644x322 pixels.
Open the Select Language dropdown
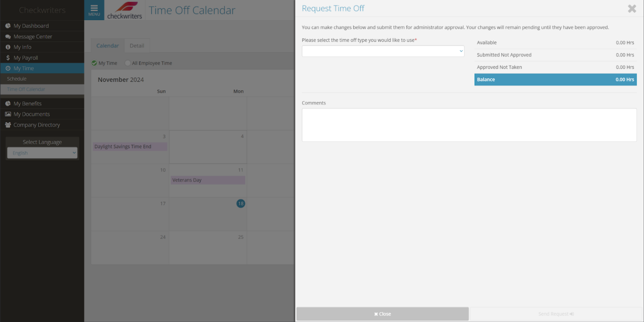(x=42, y=152)
